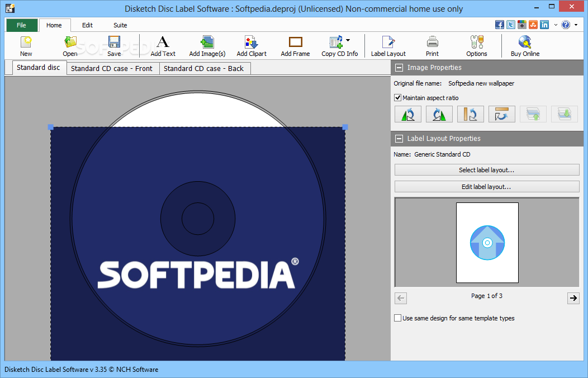588x378 pixels.
Task: Uncheck Maintain aspect ratio
Action: (x=398, y=98)
